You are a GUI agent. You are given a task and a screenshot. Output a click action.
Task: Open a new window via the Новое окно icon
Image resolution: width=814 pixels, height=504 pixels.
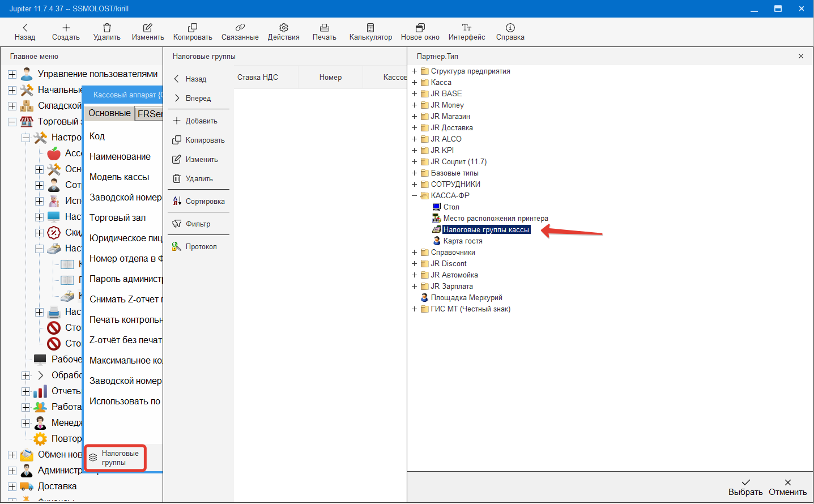pos(420,28)
